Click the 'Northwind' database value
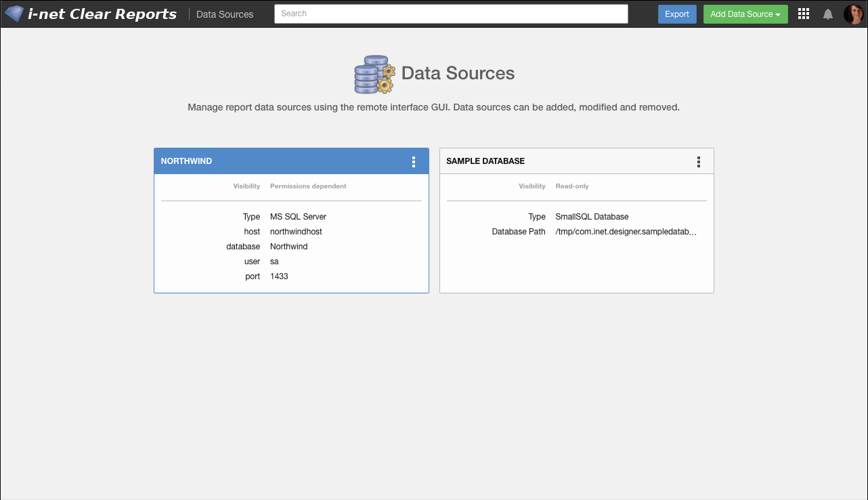 tap(289, 247)
